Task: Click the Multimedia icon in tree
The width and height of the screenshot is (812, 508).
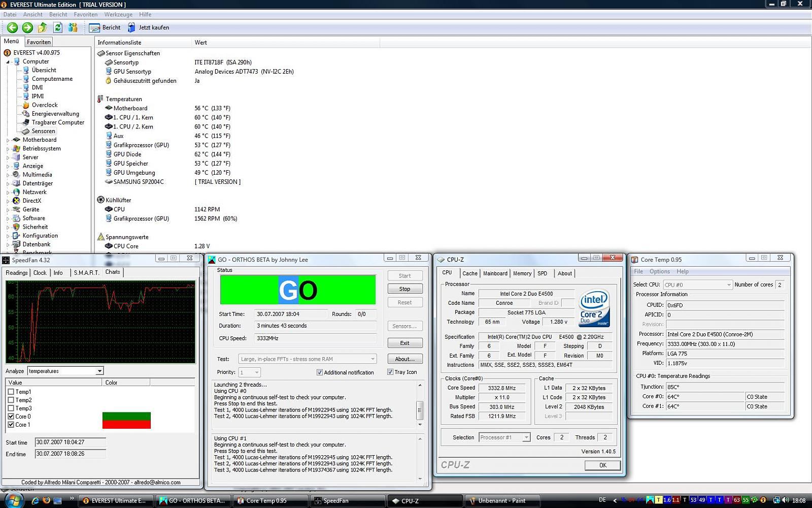Action: coord(16,174)
